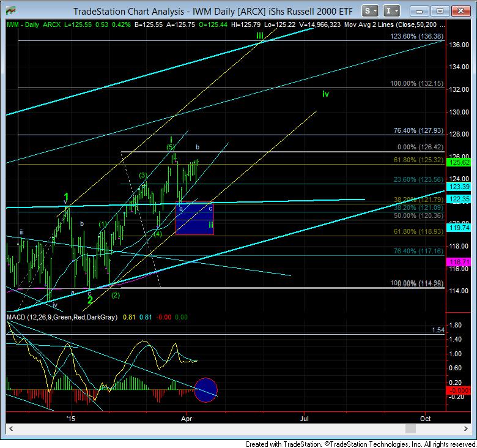477x448 pixels.
Task: Click the large green wave 1 label
Action: click(x=66, y=196)
